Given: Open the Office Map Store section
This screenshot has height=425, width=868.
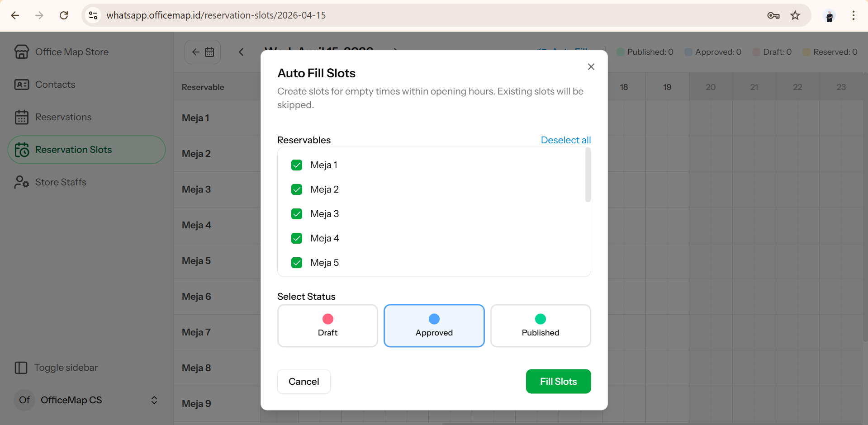Looking at the screenshot, I should pos(22,52).
